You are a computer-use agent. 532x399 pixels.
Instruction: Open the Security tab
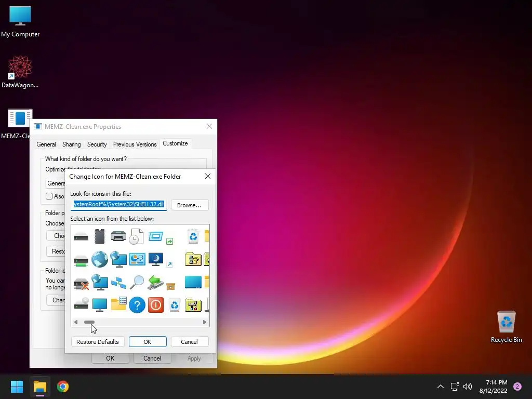pos(97,144)
